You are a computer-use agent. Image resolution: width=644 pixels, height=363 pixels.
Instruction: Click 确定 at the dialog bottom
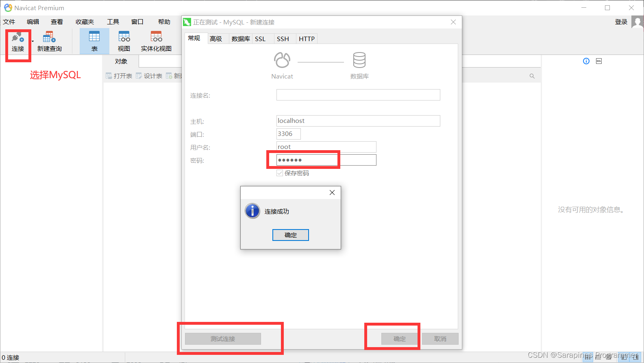coord(400,339)
